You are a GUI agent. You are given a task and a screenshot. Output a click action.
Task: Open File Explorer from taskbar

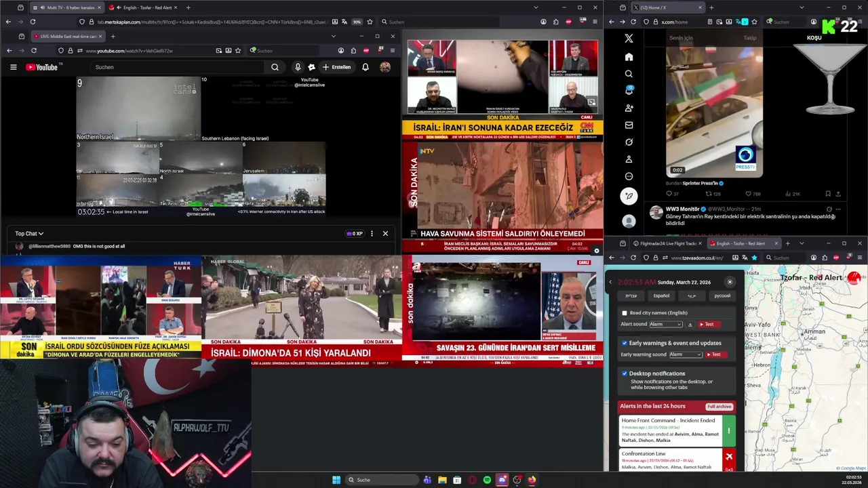tap(442, 480)
